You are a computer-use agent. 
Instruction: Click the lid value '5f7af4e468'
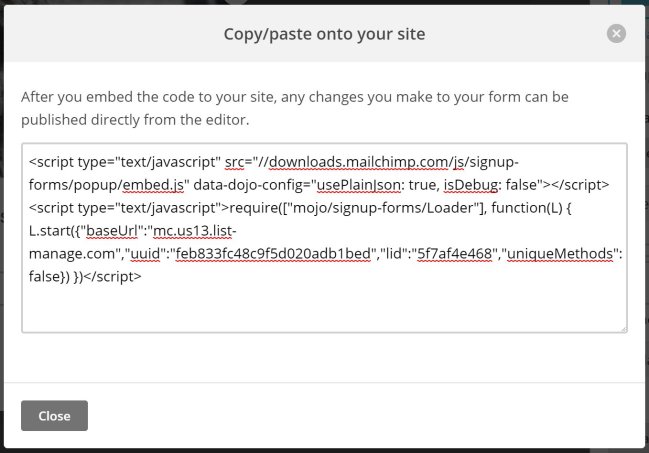point(454,253)
